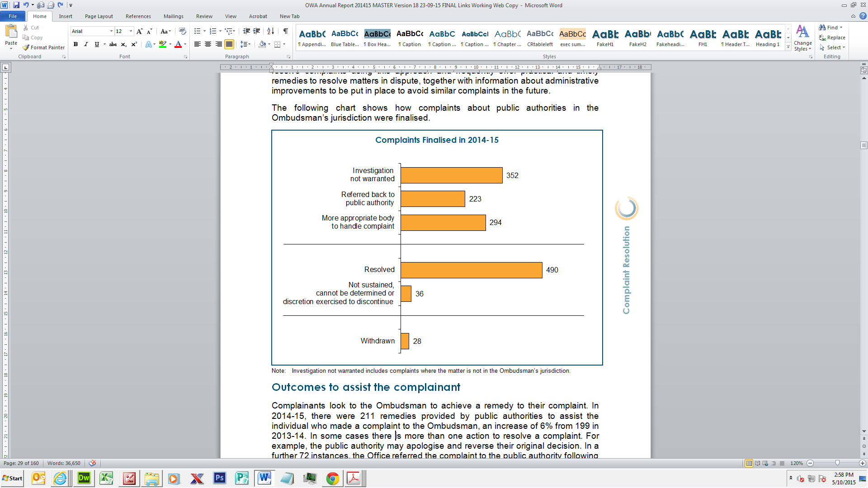Open the font name dropdown
Image resolution: width=868 pixels, height=488 pixels.
(x=111, y=31)
